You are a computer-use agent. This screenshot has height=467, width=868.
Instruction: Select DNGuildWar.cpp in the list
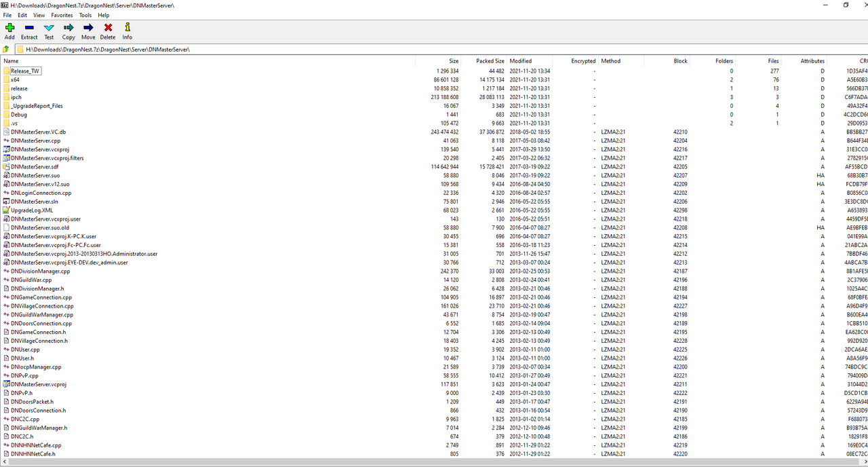31,280
